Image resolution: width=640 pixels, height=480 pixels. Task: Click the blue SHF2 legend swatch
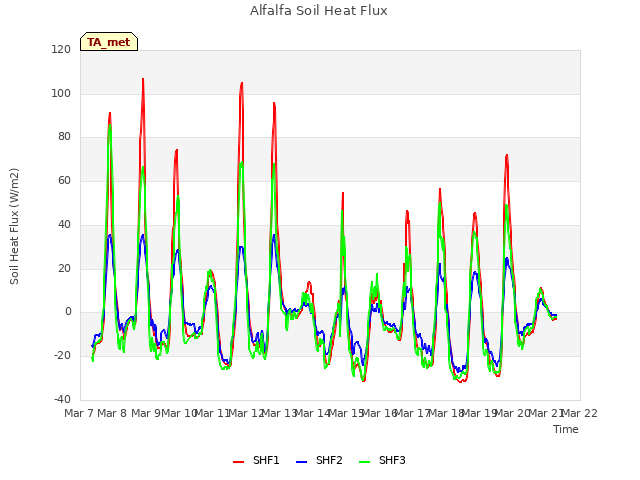tap(301, 462)
